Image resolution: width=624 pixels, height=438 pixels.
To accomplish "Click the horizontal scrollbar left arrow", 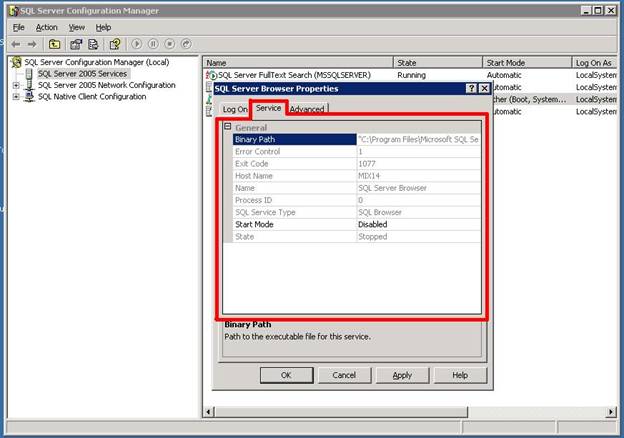I will click(209, 412).
